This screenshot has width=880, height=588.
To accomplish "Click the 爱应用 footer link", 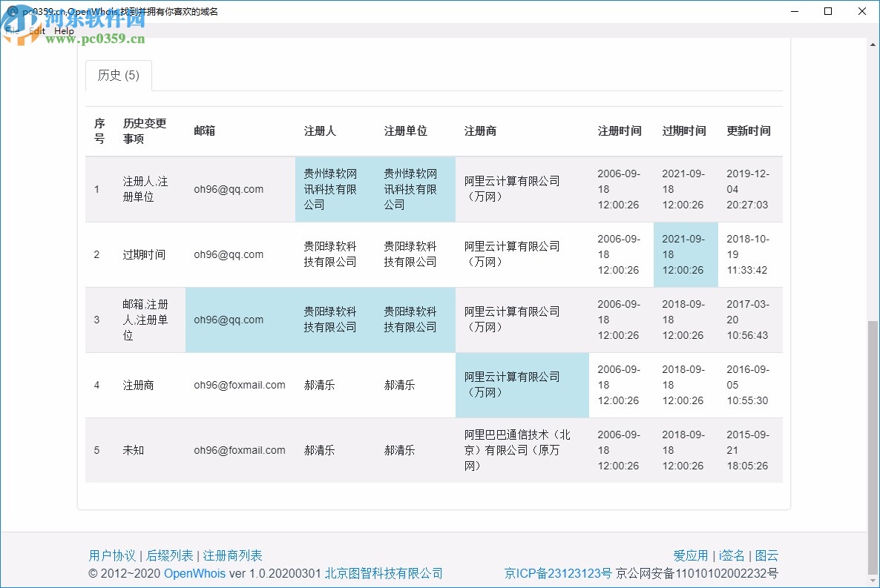I will coord(690,555).
